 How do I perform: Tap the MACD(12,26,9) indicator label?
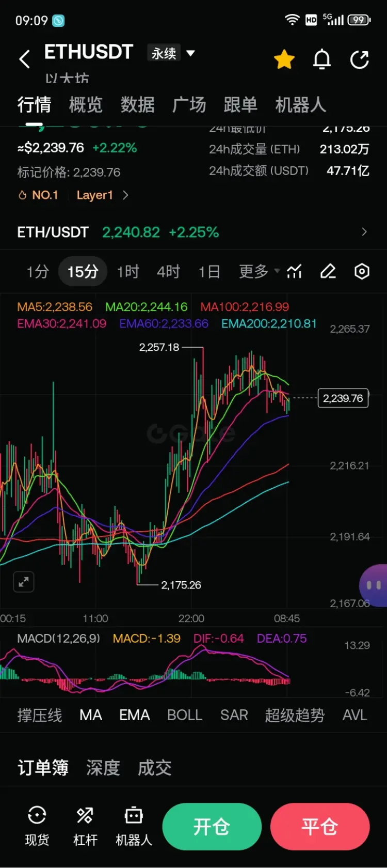tap(59, 639)
